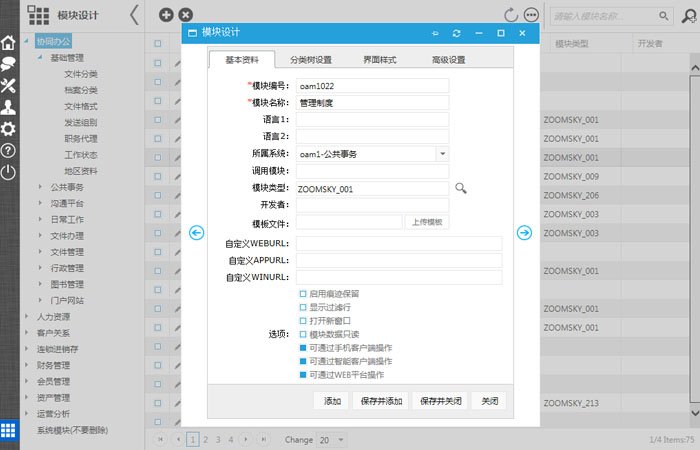
Task: Click the 关闭 button
Action: click(x=490, y=401)
